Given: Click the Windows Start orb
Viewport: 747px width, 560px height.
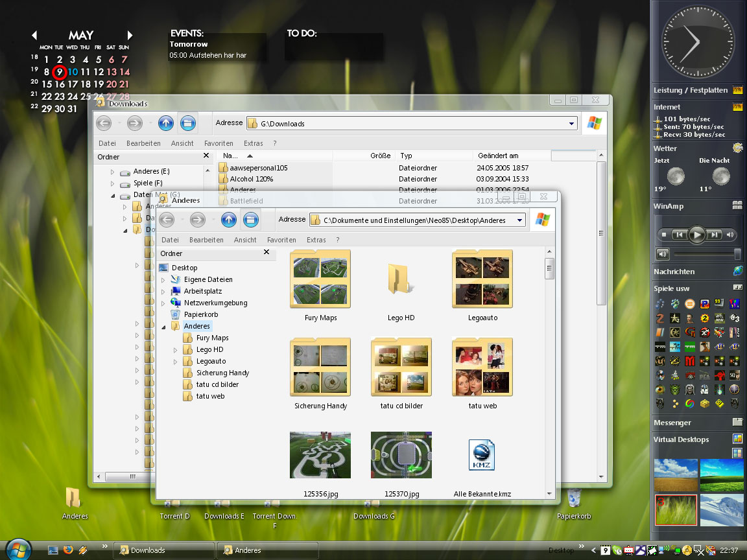Looking at the screenshot, I should click(x=19, y=549).
